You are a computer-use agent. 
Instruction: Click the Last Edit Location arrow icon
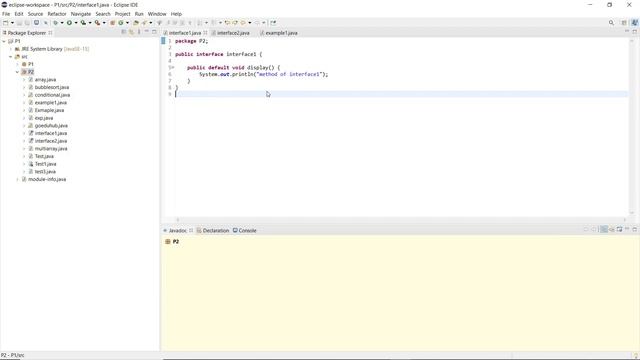227,23
